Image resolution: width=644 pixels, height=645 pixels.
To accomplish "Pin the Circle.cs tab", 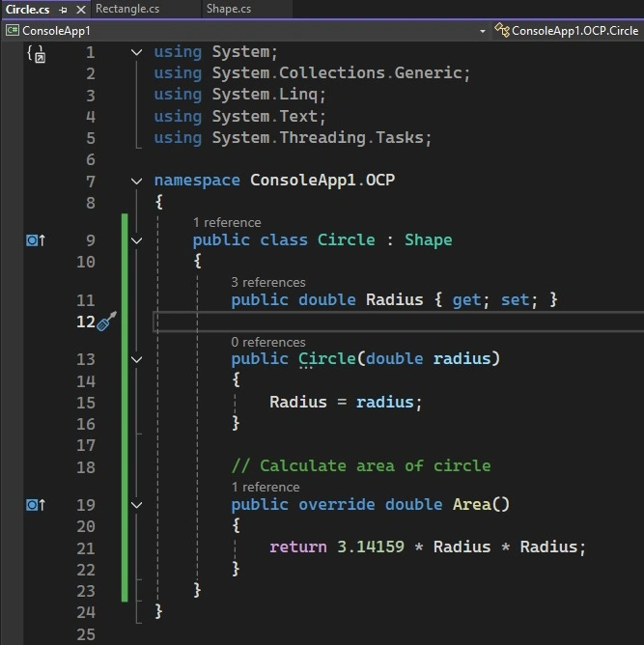I will (x=63, y=10).
